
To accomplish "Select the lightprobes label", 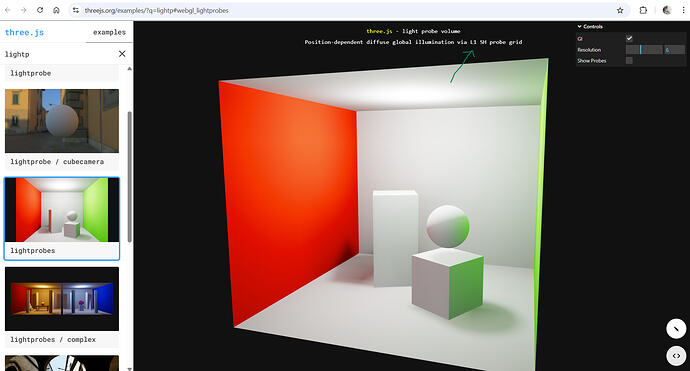I will (33, 250).
